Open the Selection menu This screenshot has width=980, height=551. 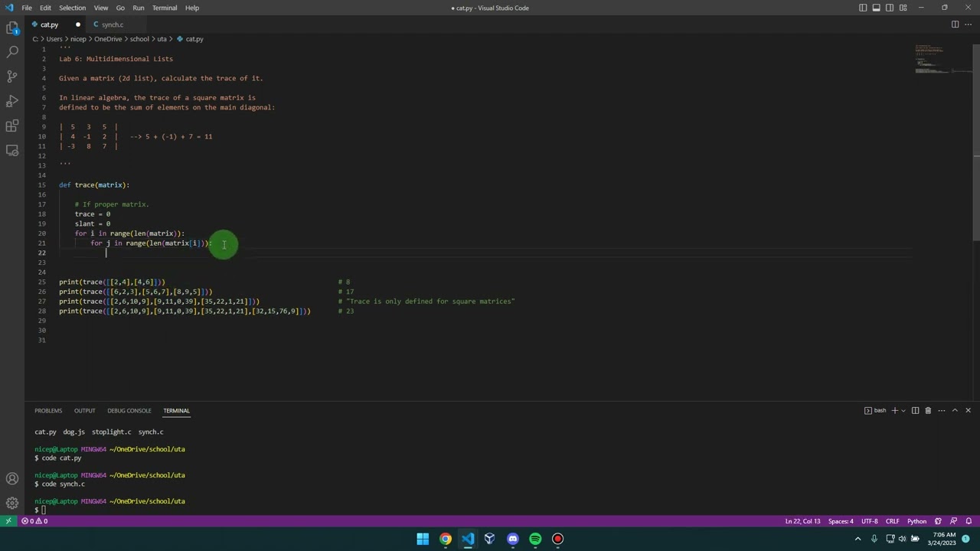(x=72, y=8)
